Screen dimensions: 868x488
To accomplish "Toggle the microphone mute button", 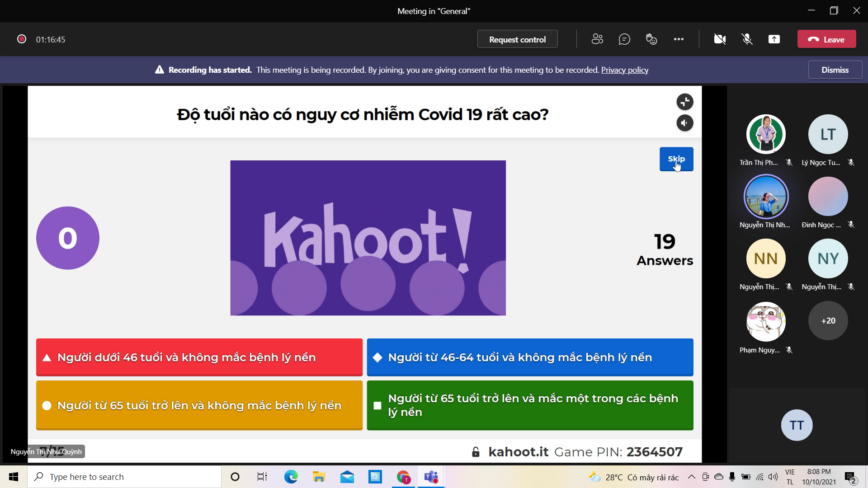I will point(747,39).
